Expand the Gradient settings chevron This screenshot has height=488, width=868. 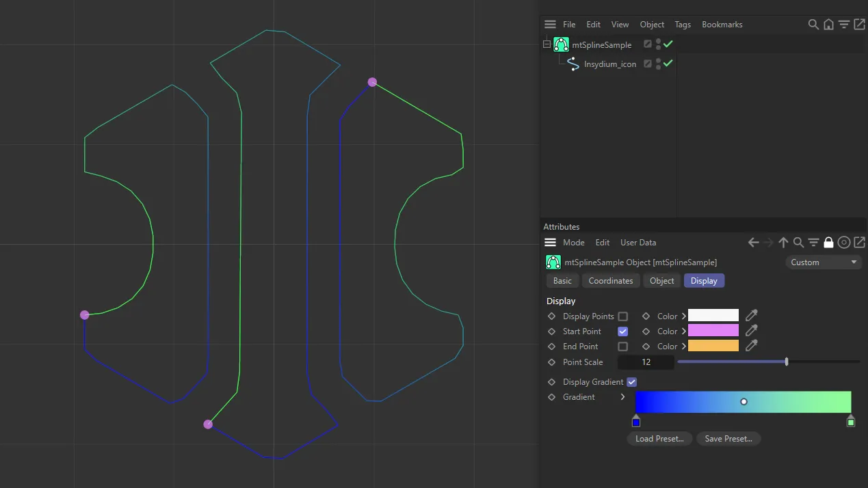(x=622, y=396)
